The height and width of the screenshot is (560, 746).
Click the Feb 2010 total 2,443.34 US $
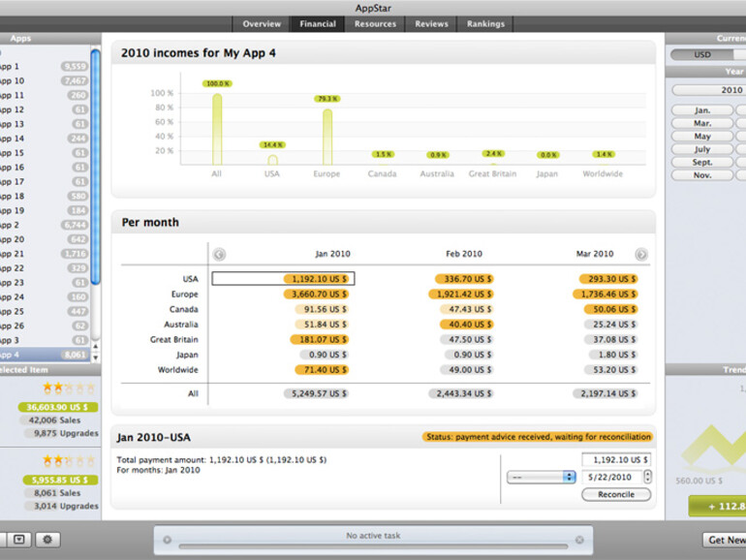pos(461,393)
